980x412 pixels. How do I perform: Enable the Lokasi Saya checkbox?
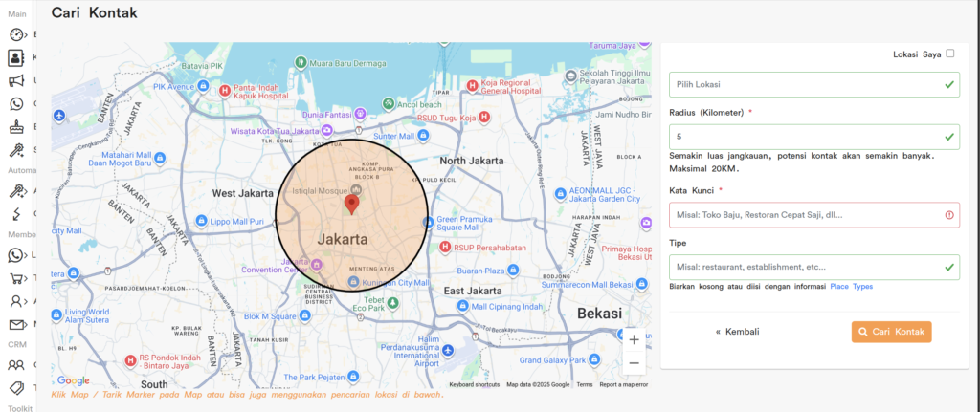(x=949, y=54)
